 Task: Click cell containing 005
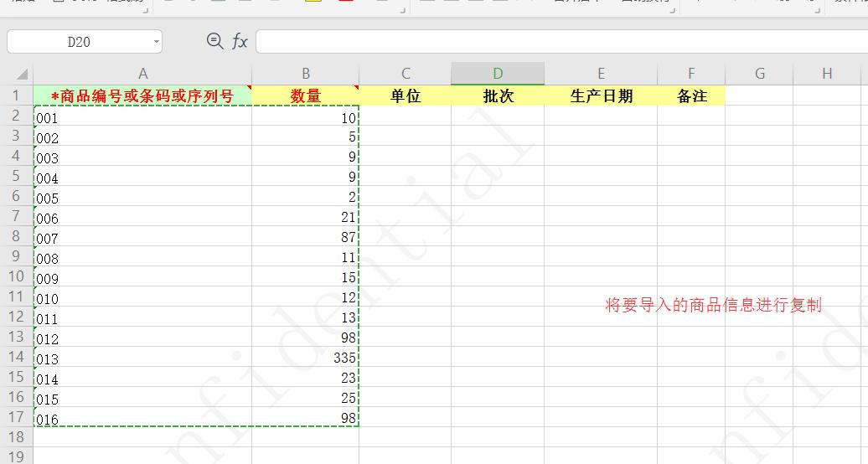pos(142,196)
